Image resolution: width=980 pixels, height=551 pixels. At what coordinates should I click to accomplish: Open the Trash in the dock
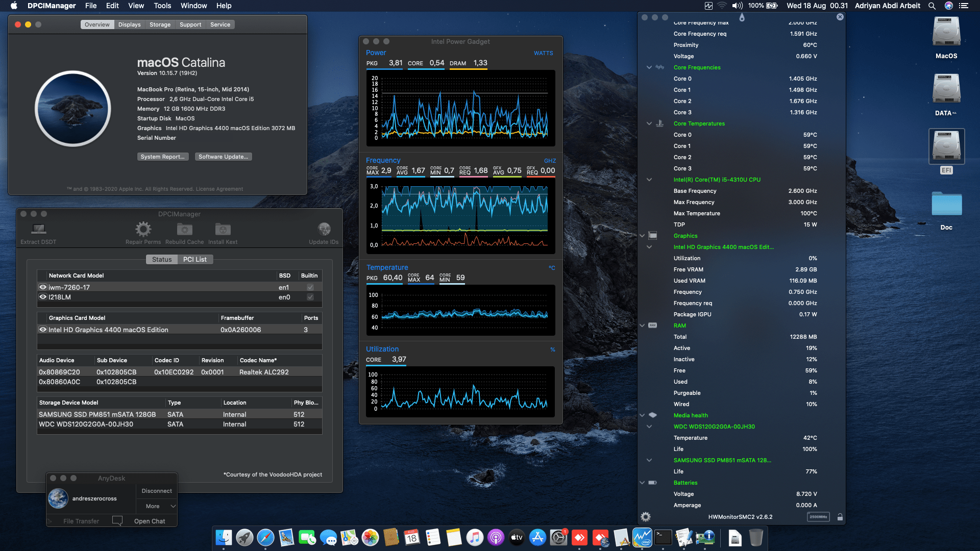click(x=756, y=538)
